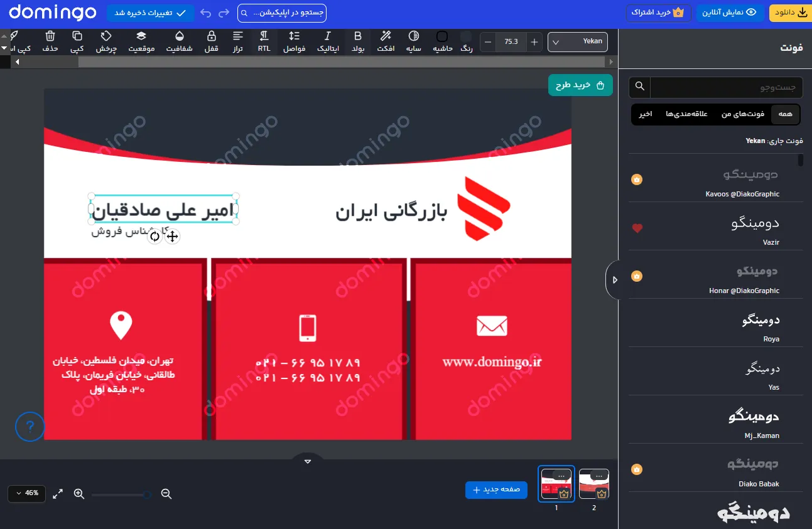812x529 pixels.
Task: Select the All (همه) fonts tab
Action: click(x=785, y=114)
